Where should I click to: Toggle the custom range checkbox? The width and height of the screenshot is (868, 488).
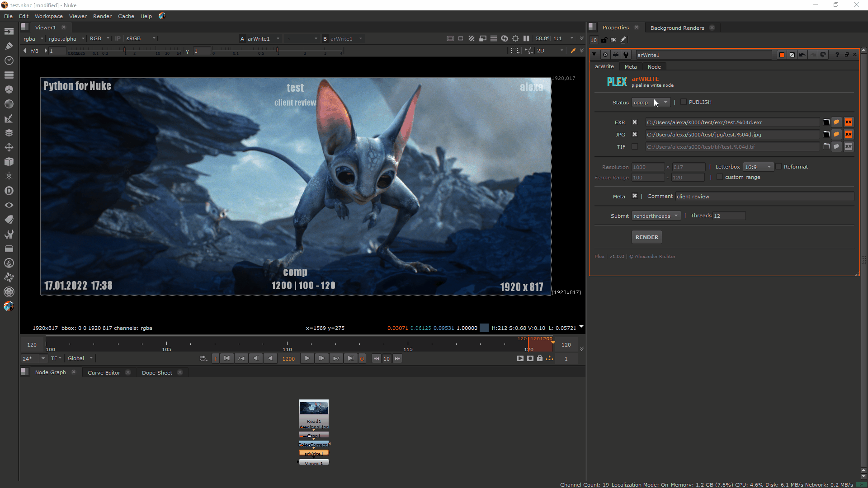pos(719,177)
